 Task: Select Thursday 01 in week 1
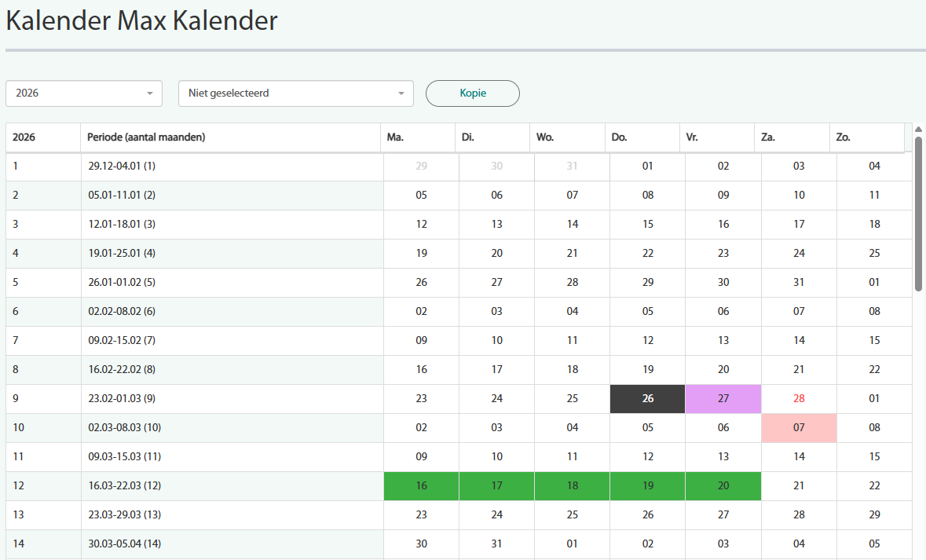pos(648,167)
